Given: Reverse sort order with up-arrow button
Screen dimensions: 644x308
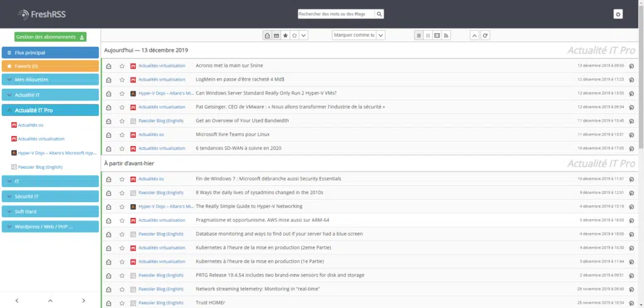Looking at the screenshot, I should (x=474, y=36).
